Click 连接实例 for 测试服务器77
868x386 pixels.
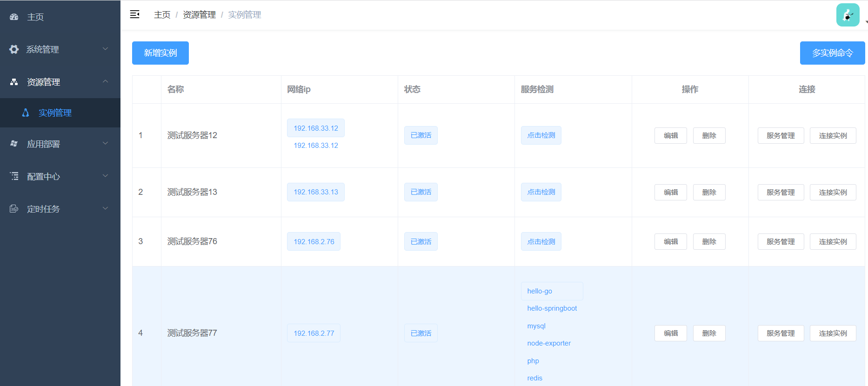(x=833, y=333)
